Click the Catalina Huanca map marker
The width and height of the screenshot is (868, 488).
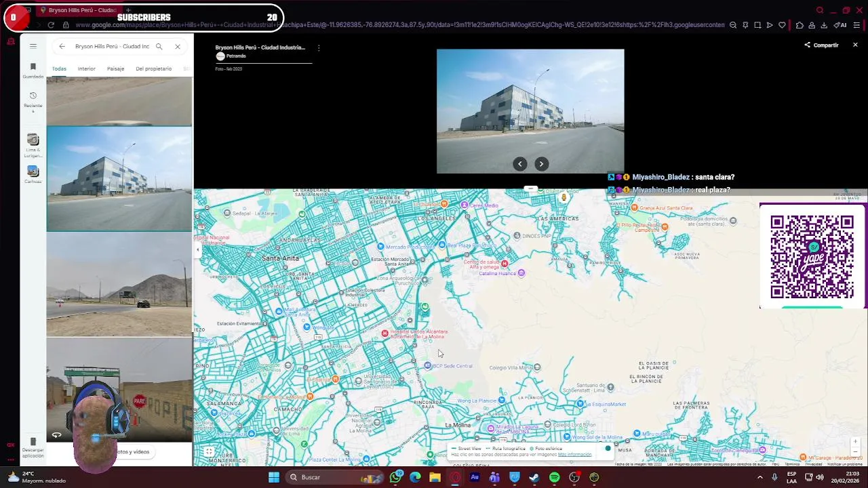[521, 273]
